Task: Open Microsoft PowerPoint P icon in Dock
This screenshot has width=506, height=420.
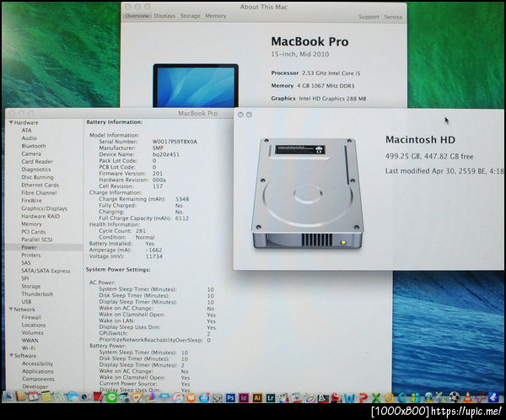Action: tap(363, 398)
